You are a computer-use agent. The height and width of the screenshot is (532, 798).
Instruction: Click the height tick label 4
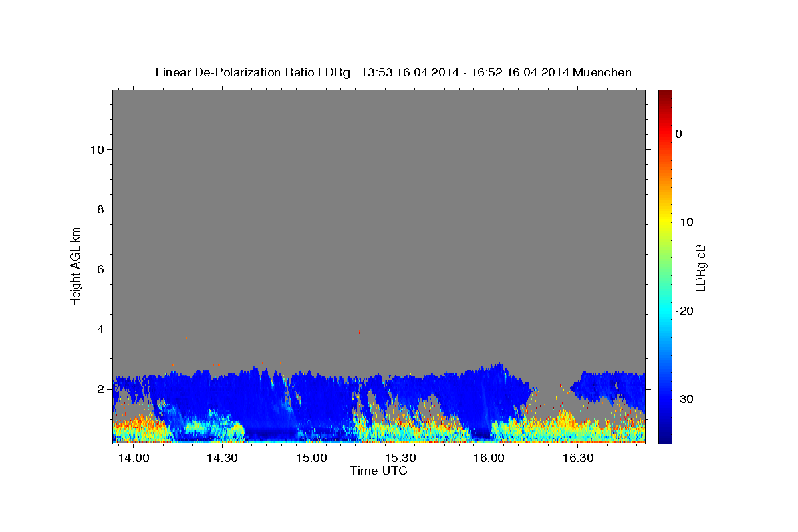pos(100,329)
